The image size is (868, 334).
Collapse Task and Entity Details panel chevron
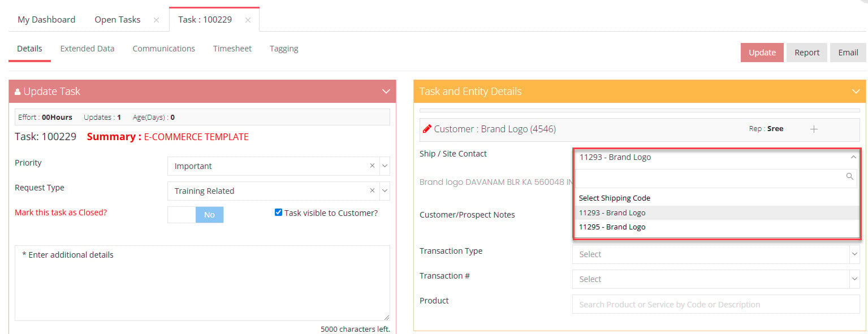tap(857, 91)
